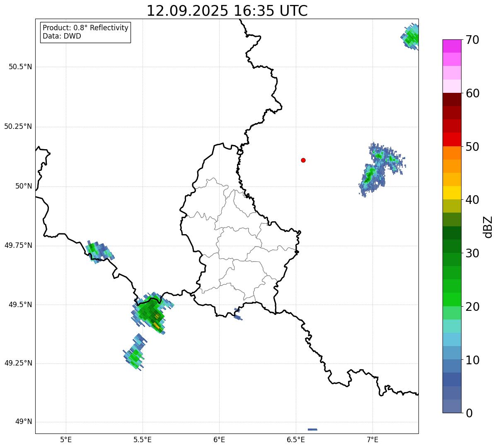Click the Data: DWD label

pyautogui.click(x=62, y=36)
